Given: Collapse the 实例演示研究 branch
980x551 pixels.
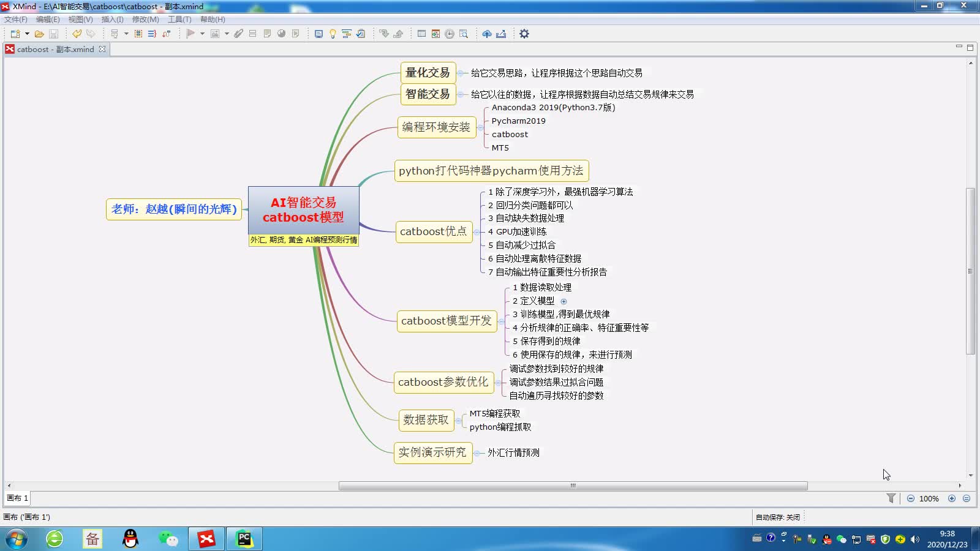Looking at the screenshot, I should (x=477, y=453).
